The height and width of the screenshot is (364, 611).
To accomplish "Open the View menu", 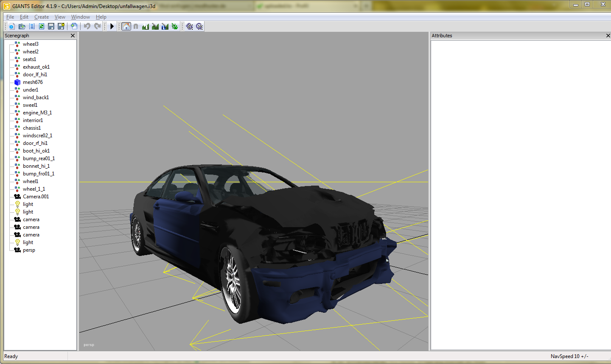I will tap(60, 17).
